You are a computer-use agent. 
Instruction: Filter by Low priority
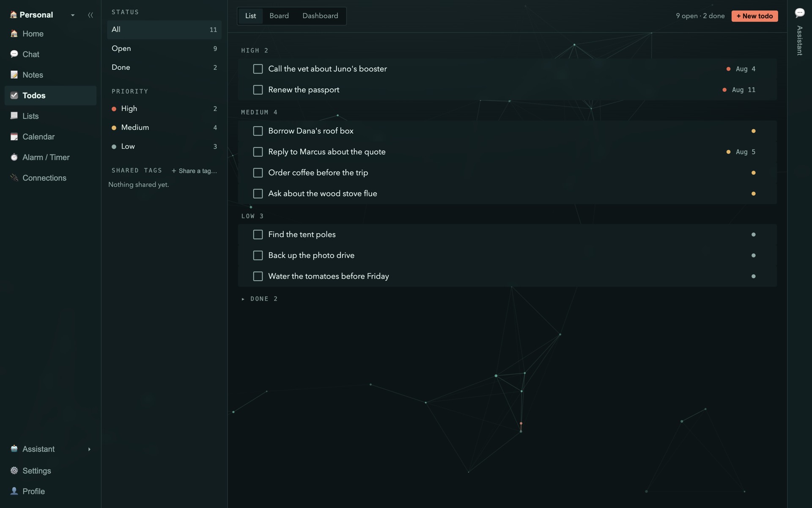coord(164,146)
